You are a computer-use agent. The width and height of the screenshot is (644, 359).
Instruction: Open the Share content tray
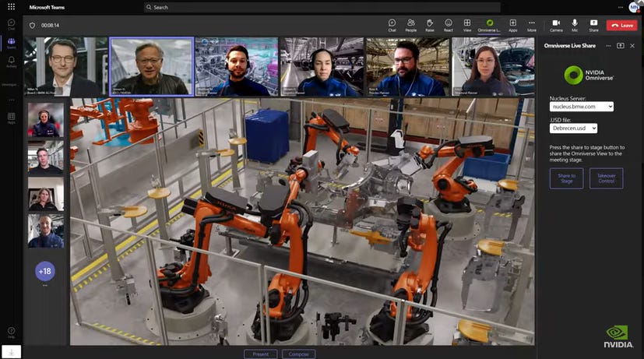pyautogui.click(x=593, y=25)
